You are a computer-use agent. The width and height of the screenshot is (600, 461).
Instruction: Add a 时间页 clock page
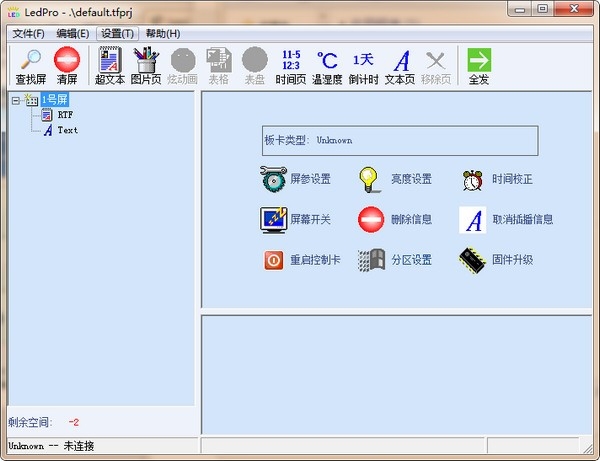[x=291, y=66]
